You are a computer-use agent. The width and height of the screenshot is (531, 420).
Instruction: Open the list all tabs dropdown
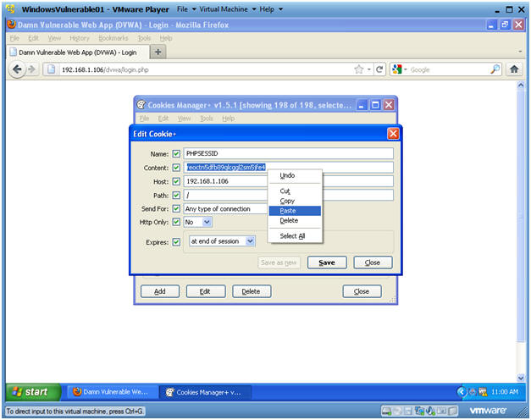pos(520,52)
